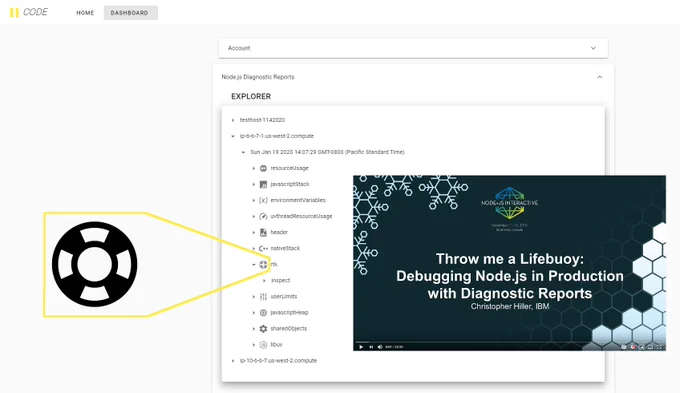Click the small rtk lifebuoy icon
Image resolution: width=680 pixels, height=393 pixels.
coord(263,265)
